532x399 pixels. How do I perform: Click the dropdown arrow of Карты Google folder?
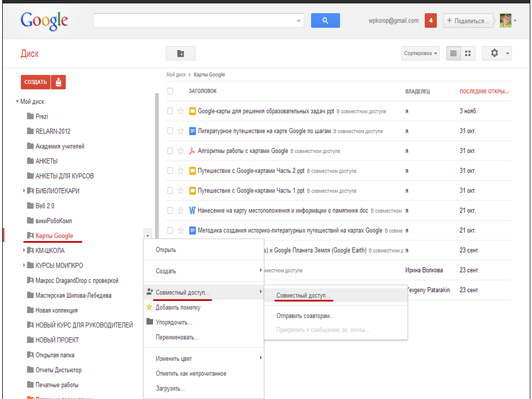click(x=147, y=236)
